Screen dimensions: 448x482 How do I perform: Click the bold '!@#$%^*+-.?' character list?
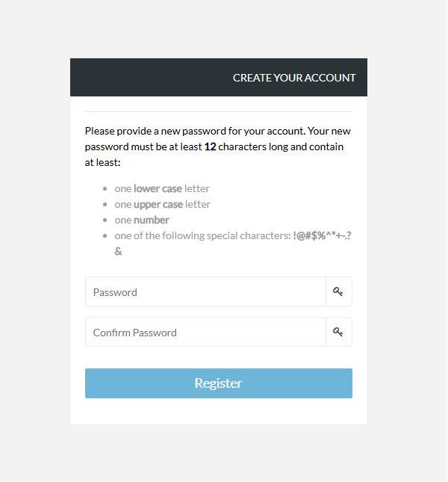coord(322,236)
